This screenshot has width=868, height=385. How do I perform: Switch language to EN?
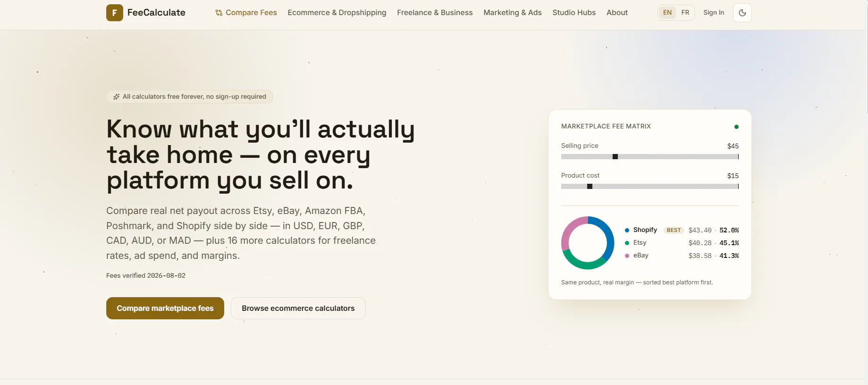(667, 12)
